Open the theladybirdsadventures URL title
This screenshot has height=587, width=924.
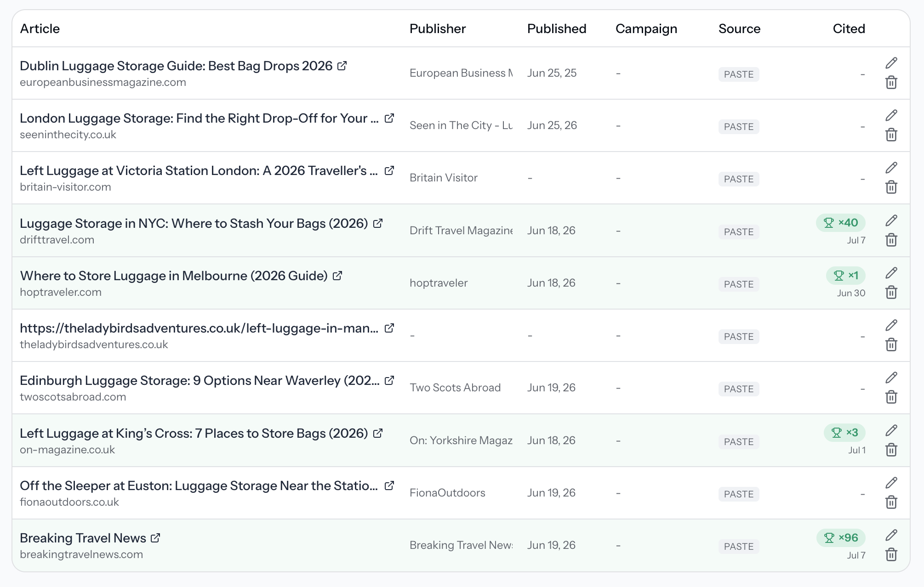click(x=199, y=328)
